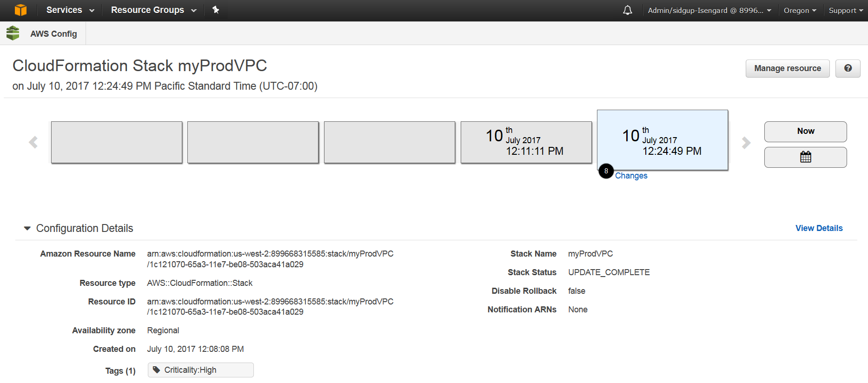Click the Regional availability zone value
This screenshot has height=383, width=868.
[163, 330]
